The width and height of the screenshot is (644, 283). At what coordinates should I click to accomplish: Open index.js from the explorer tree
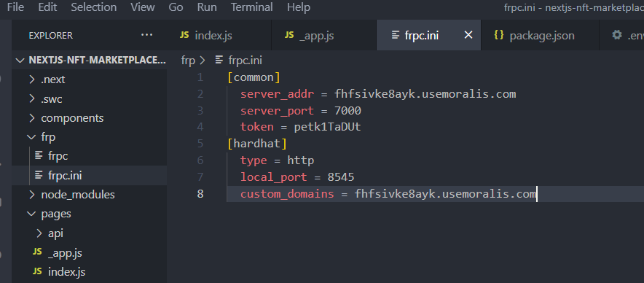click(89, 272)
